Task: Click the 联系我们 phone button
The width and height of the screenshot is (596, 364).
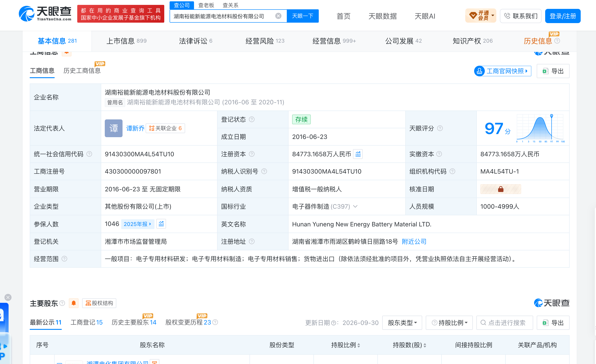Action: point(521,16)
